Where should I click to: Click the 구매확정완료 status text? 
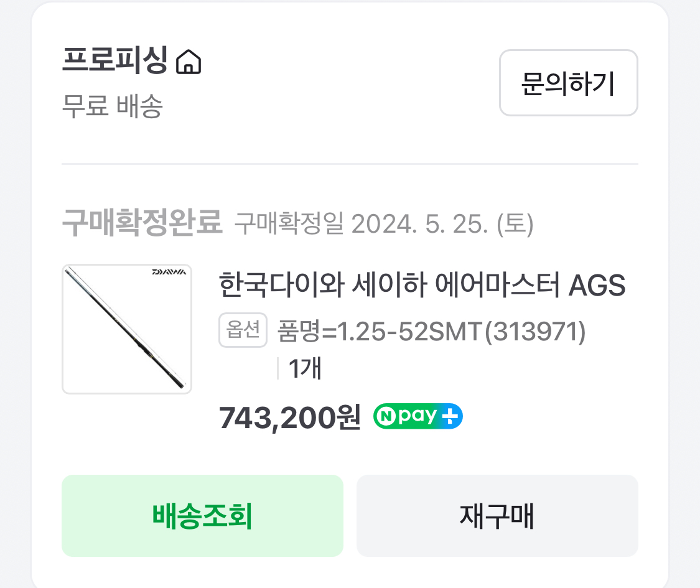[142, 223]
